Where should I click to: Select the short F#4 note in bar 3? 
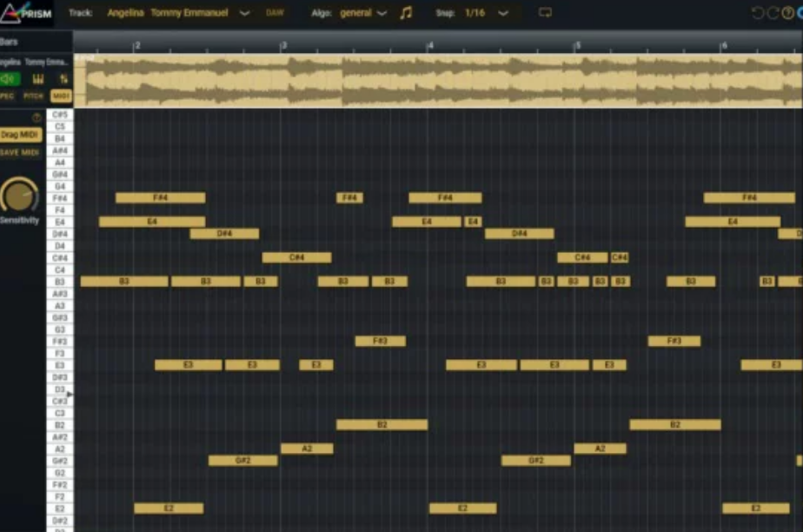tap(349, 197)
